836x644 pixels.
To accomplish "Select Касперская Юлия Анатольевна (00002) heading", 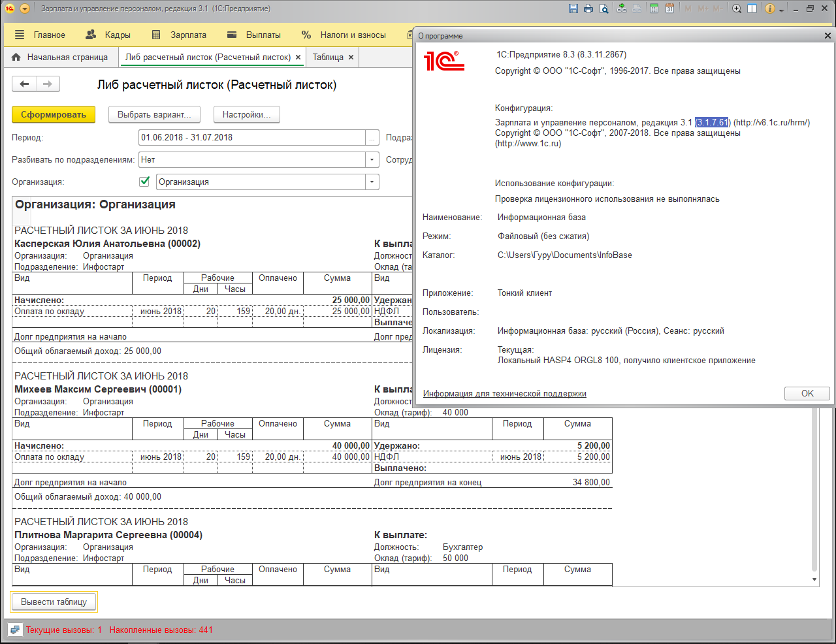I will pos(107,244).
